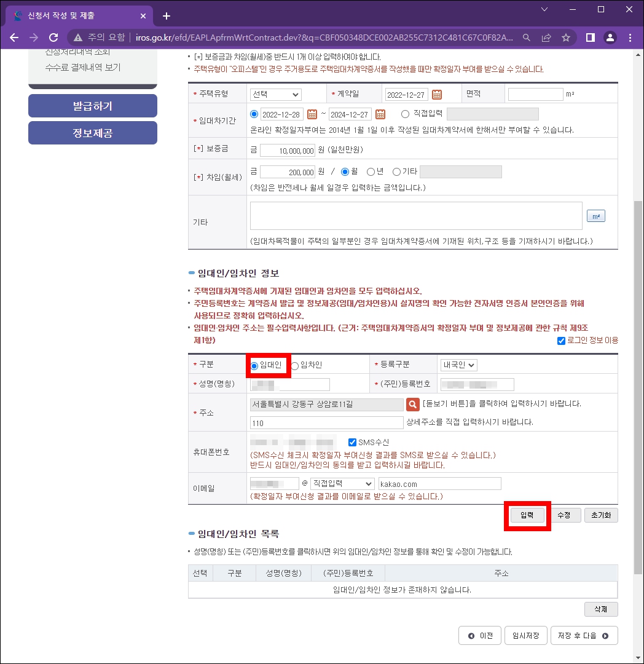Screen dimensions: 644x664
Task: Click the 발급하기 sidebar button
Action: coord(92,106)
